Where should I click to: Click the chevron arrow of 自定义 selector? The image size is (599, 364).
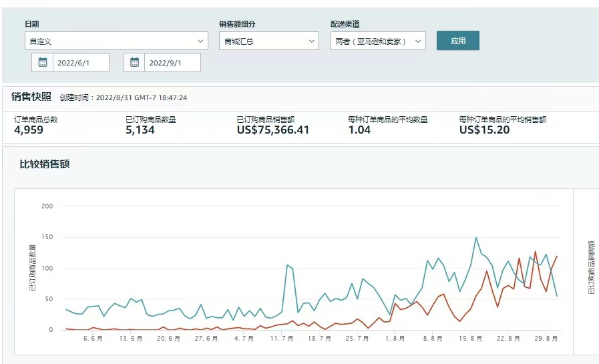click(x=200, y=41)
